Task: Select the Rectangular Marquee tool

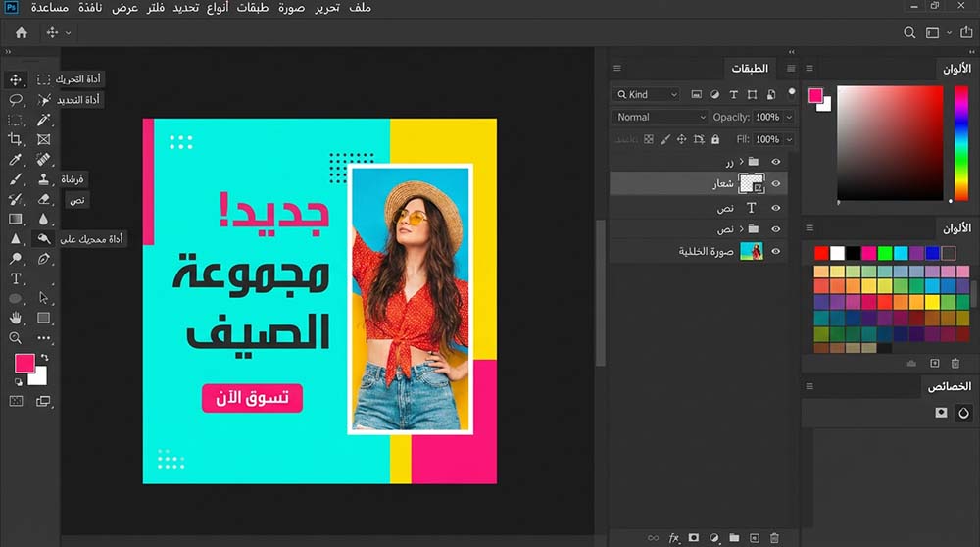Action: coord(43,80)
